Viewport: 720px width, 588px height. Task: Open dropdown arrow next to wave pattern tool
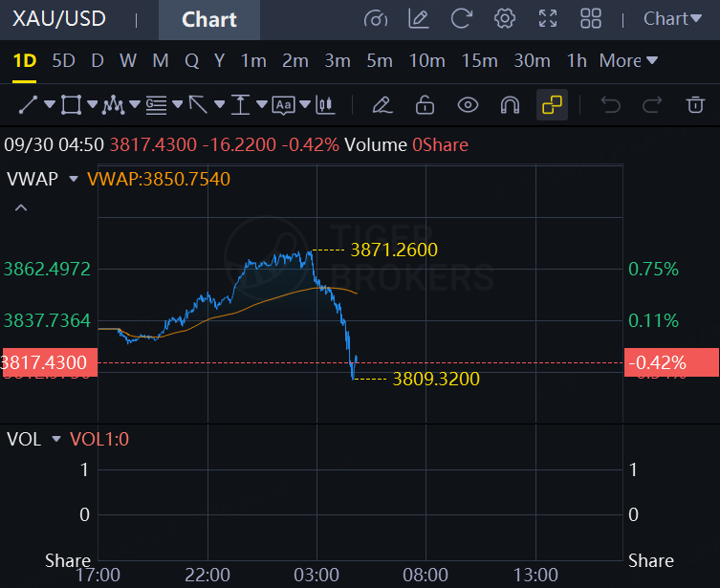coord(135,104)
